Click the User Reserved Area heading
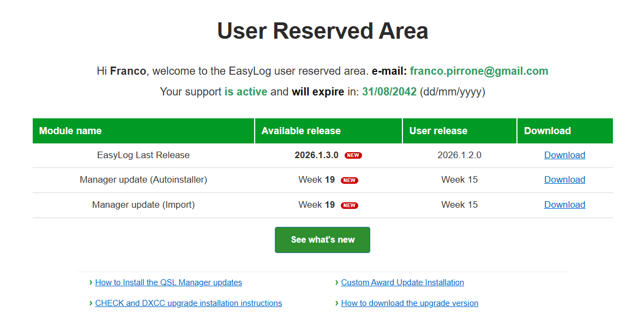This screenshot has width=644, height=325. (322, 31)
